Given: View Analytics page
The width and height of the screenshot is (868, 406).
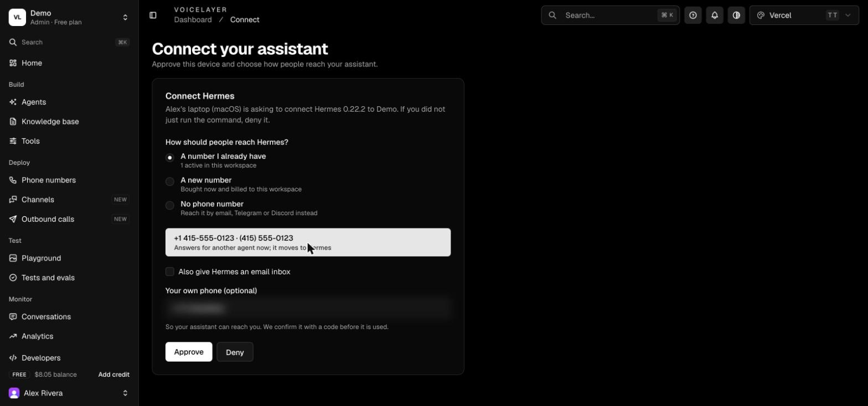Looking at the screenshot, I should point(69,336).
